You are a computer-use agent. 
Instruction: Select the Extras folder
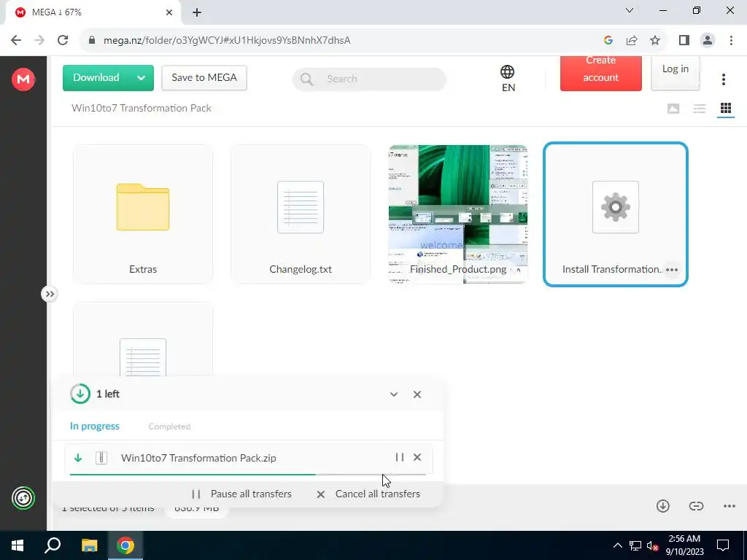click(143, 214)
